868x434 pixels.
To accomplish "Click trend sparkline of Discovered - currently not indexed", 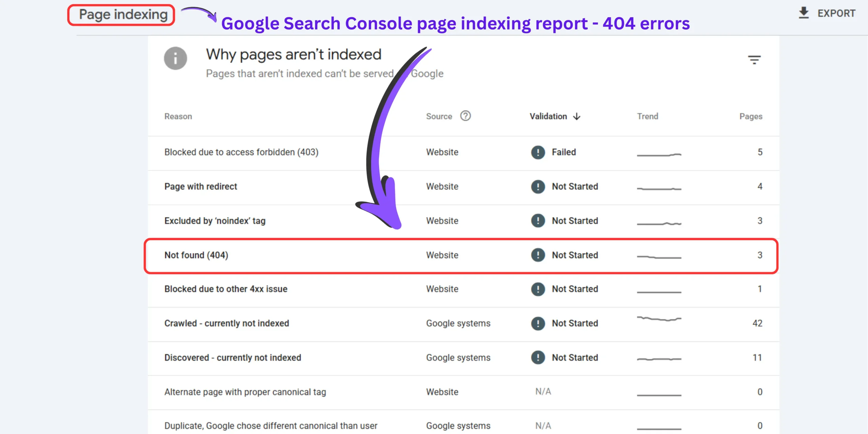I will 659,359.
